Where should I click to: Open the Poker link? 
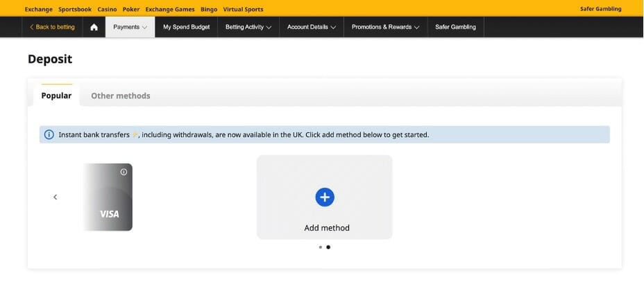pyautogui.click(x=131, y=9)
